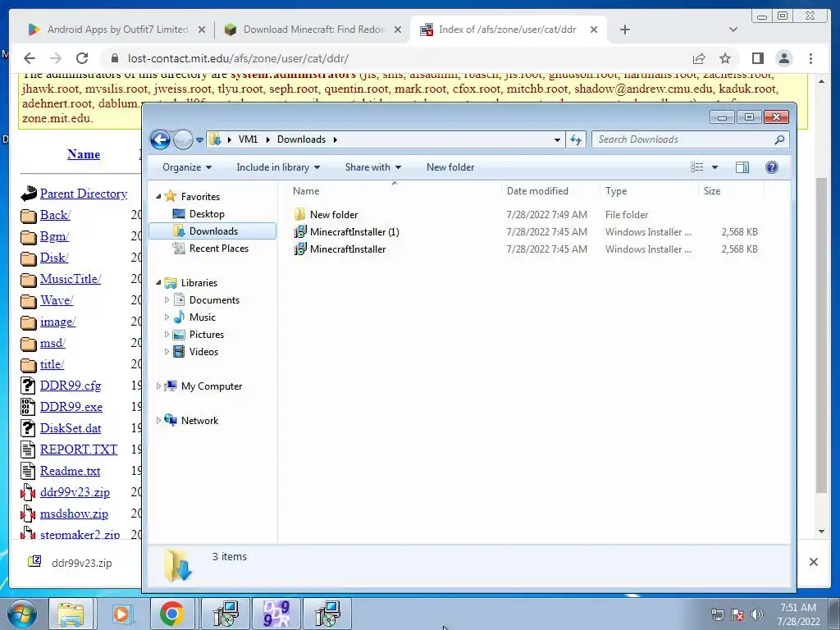
Task: Open Windows Media Player taskbar icon
Action: point(121,614)
